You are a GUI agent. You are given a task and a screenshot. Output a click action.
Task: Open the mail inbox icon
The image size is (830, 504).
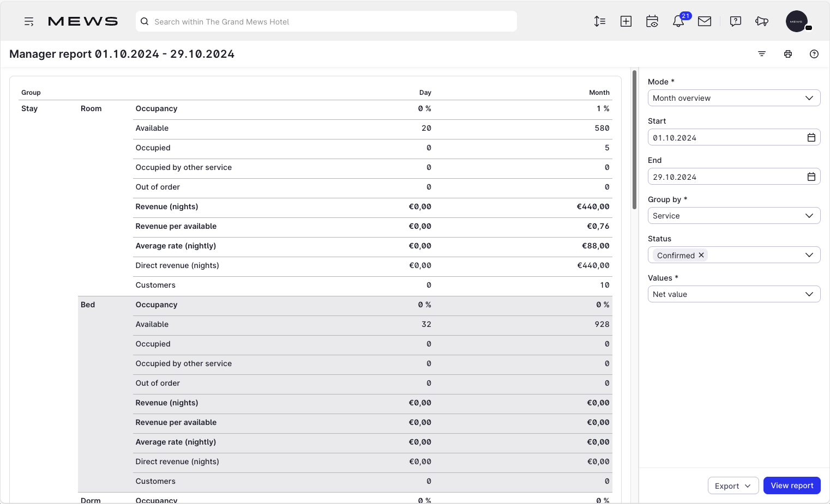(705, 21)
